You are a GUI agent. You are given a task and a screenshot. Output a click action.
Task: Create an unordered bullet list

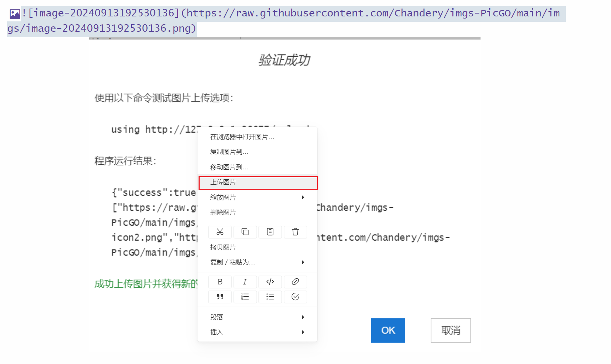point(270,297)
